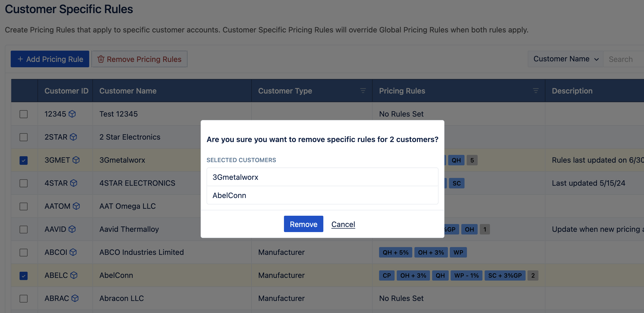Click the WP rule tag for ABCOI

pyautogui.click(x=458, y=252)
